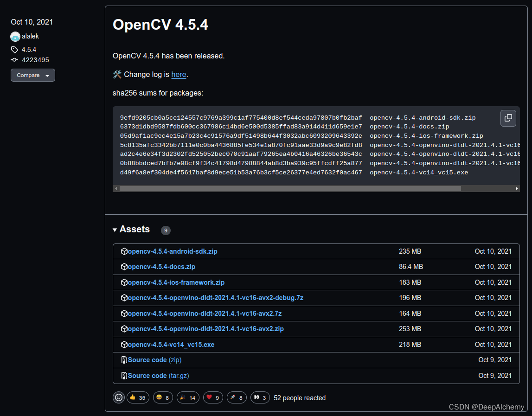Open the add reaction smiley icon
Screen dimensions: 532x416
click(x=118, y=397)
